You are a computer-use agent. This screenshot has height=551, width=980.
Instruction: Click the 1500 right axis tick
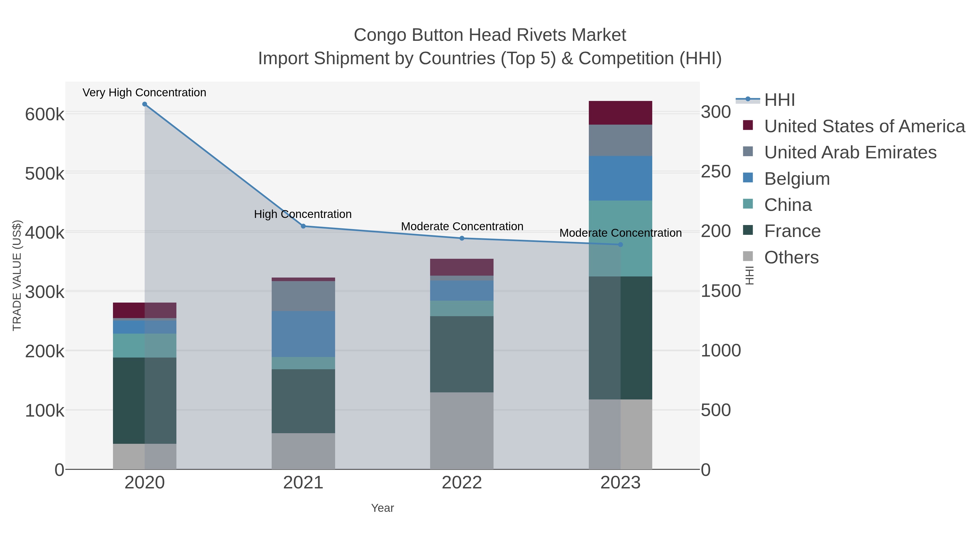[x=721, y=291]
